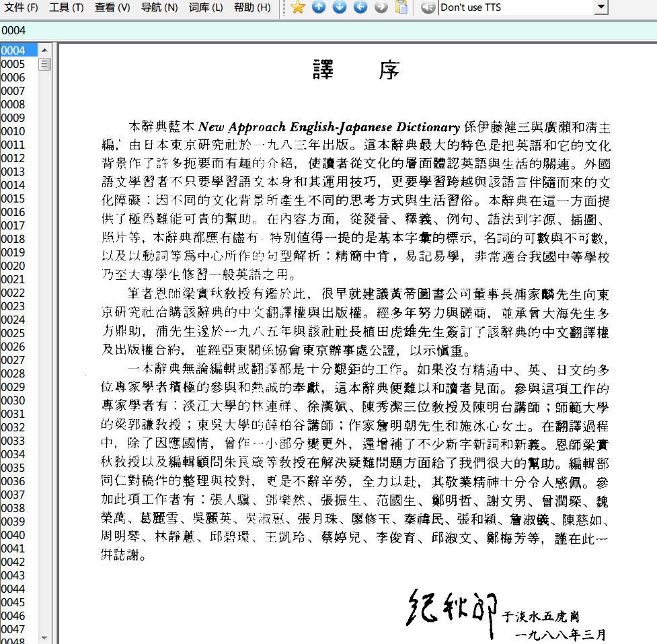Select entry 0025 in the index list

[x=19, y=333]
